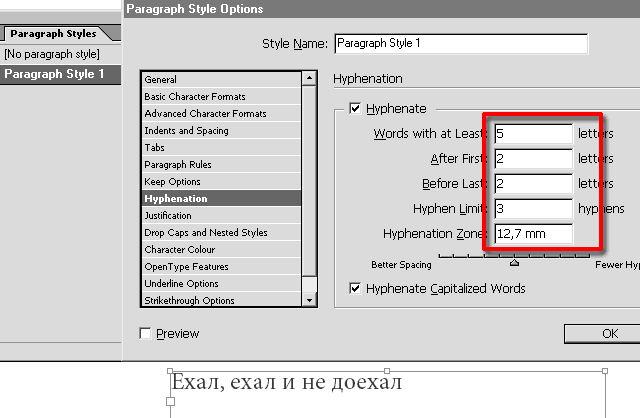Open the Paragraph Styles panel tab
The image size is (640, 418).
click(55, 33)
